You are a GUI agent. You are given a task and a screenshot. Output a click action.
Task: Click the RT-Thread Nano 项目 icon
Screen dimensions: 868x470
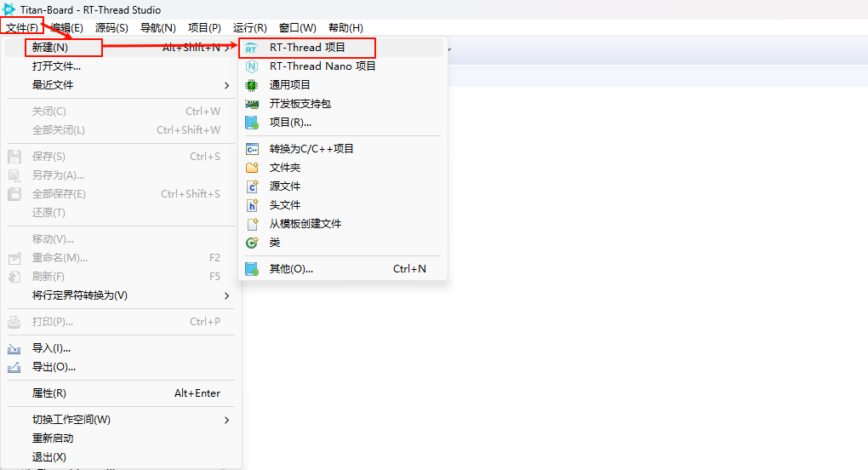(x=251, y=66)
